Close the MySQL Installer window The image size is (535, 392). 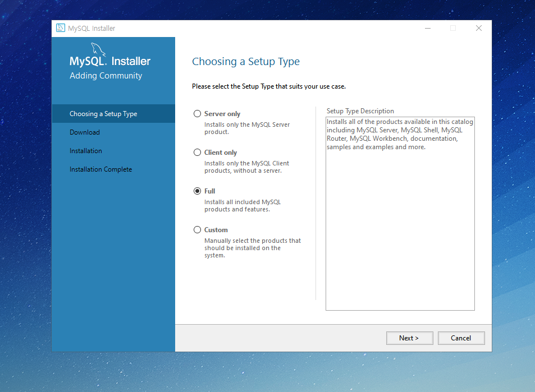tap(479, 28)
